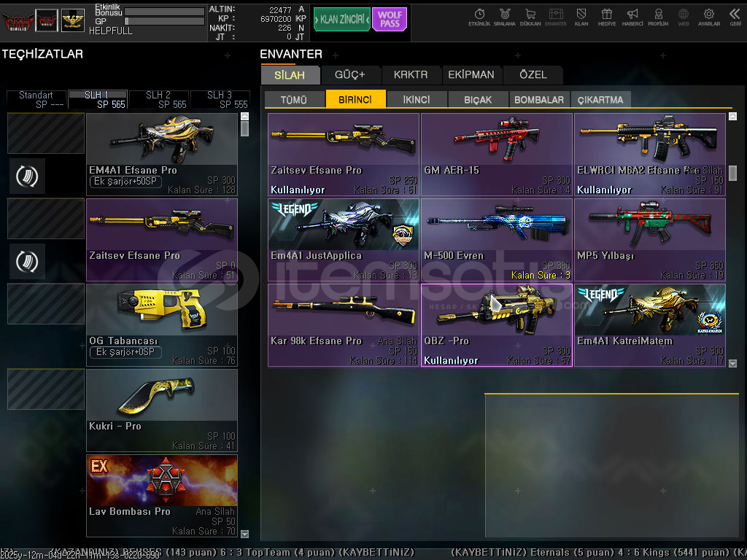Select the SLH 2 loadout slot
Viewport: 747px width, 560px height.
[158, 99]
